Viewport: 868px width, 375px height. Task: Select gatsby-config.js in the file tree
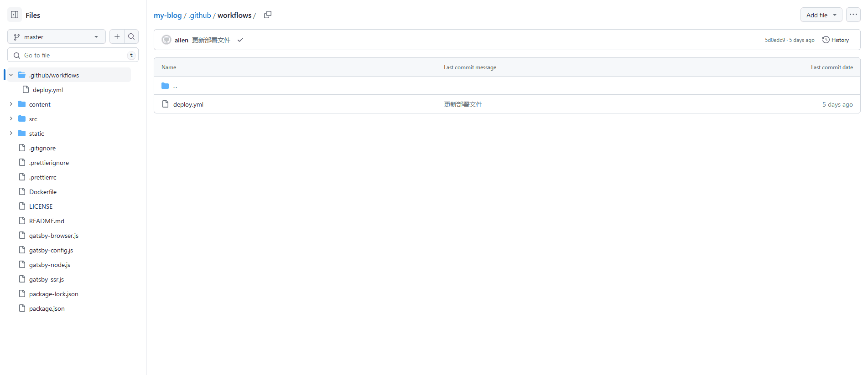coord(51,250)
